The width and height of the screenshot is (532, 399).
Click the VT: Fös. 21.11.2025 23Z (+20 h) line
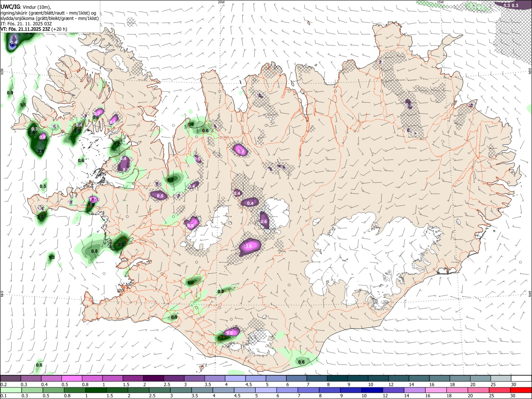tap(34, 29)
